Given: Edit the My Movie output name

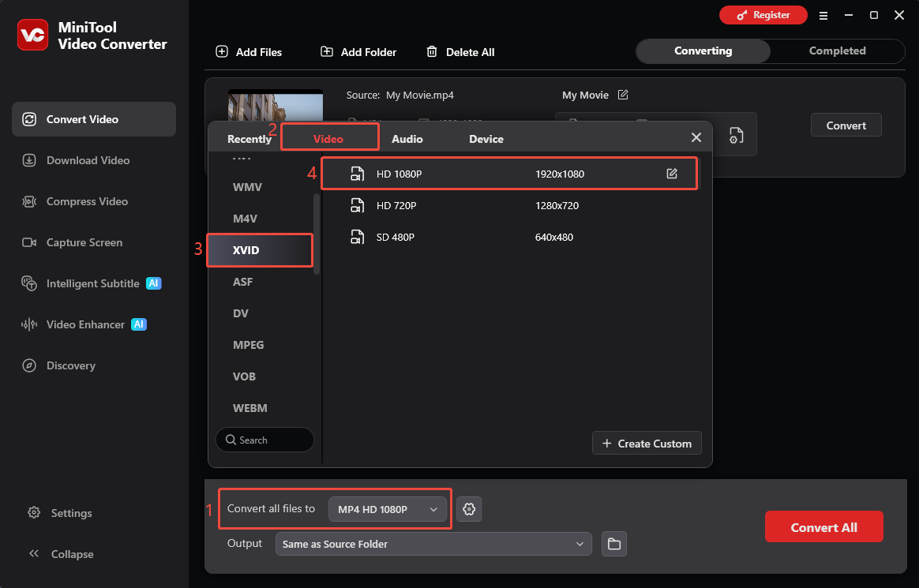Looking at the screenshot, I should coord(623,95).
